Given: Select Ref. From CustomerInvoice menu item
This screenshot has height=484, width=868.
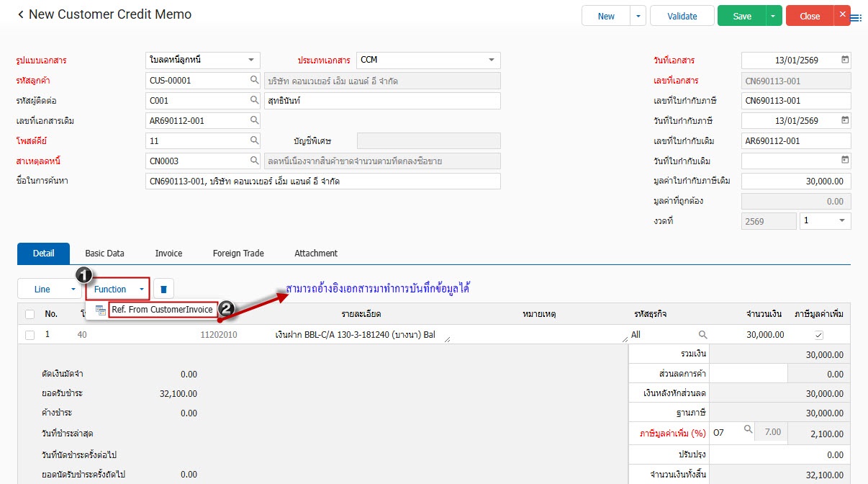Looking at the screenshot, I should pyautogui.click(x=161, y=310).
